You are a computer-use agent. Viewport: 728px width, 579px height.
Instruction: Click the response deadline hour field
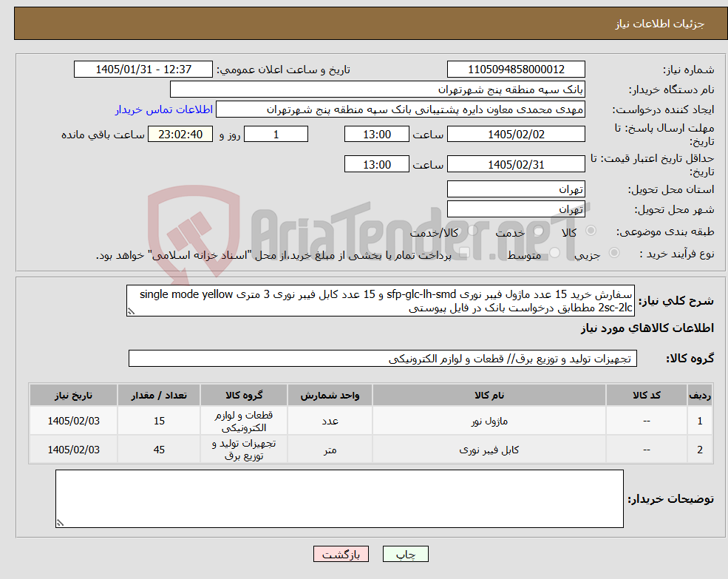(x=376, y=135)
